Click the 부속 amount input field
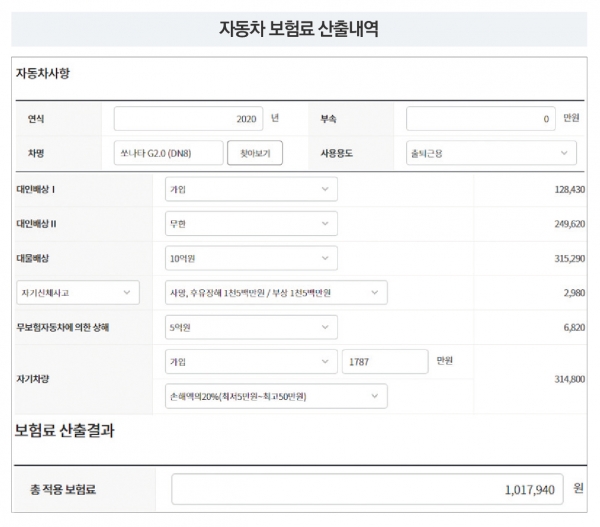Screen dimensions: 600x527 481,119
